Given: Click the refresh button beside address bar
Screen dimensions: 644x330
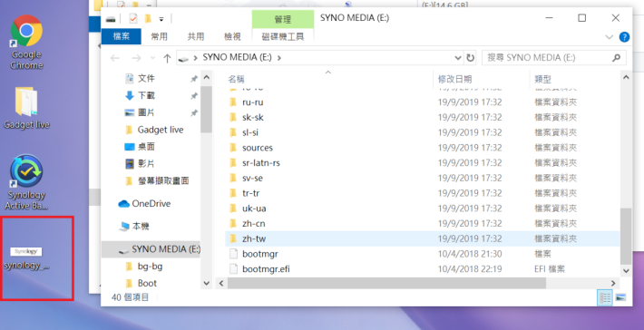Looking at the screenshot, I should 470,58.
